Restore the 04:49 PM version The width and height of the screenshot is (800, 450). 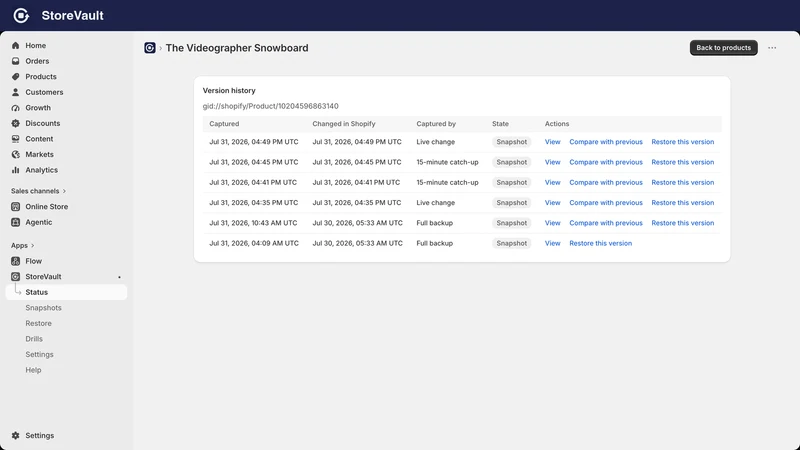683,142
